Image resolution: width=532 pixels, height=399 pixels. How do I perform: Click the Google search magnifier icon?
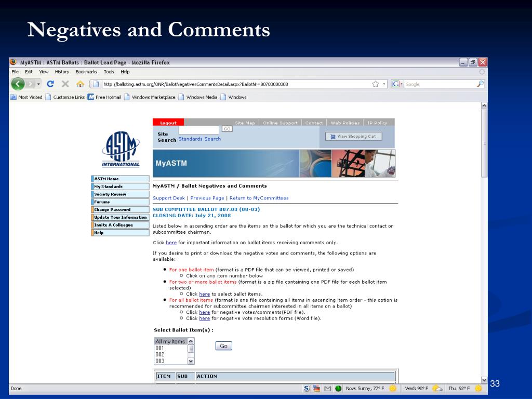[x=480, y=84]
